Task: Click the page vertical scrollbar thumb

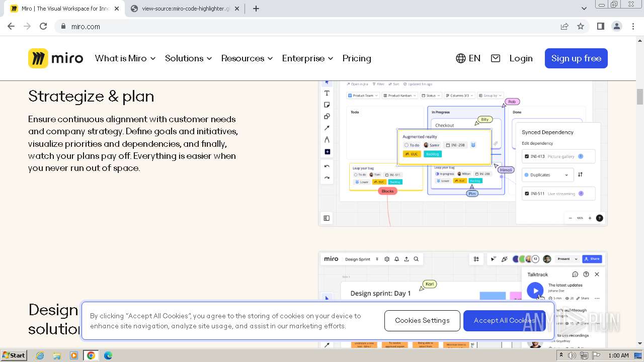Action: point(640,97)
